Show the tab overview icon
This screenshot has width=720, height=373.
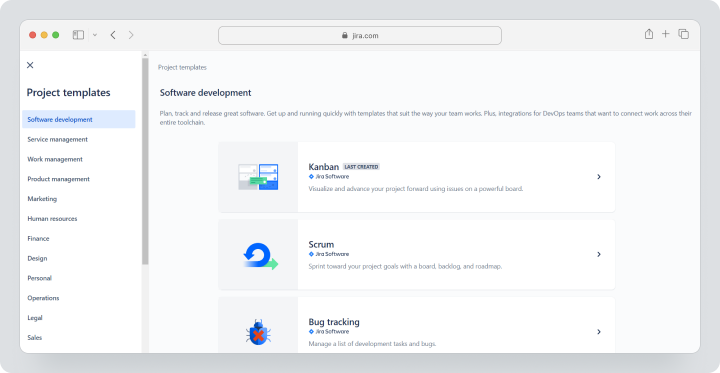point(684,34)
